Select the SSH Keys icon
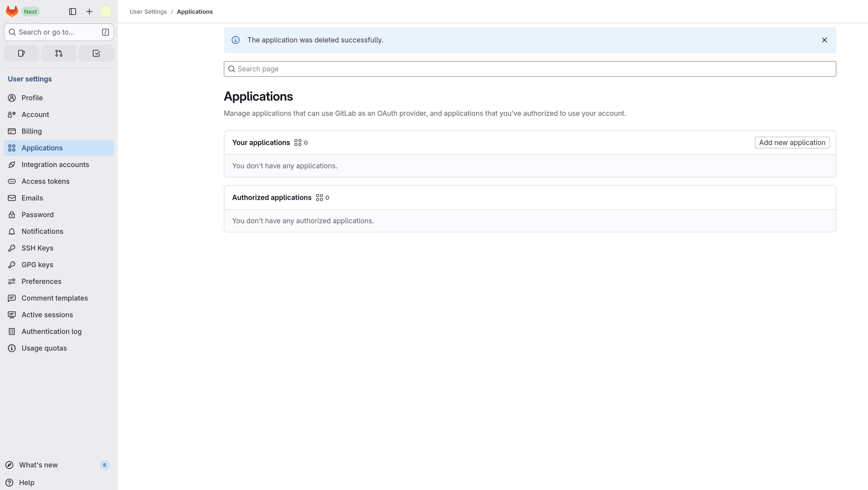The height and width of the screenshot is (490, 868). [x=12, y=248]
